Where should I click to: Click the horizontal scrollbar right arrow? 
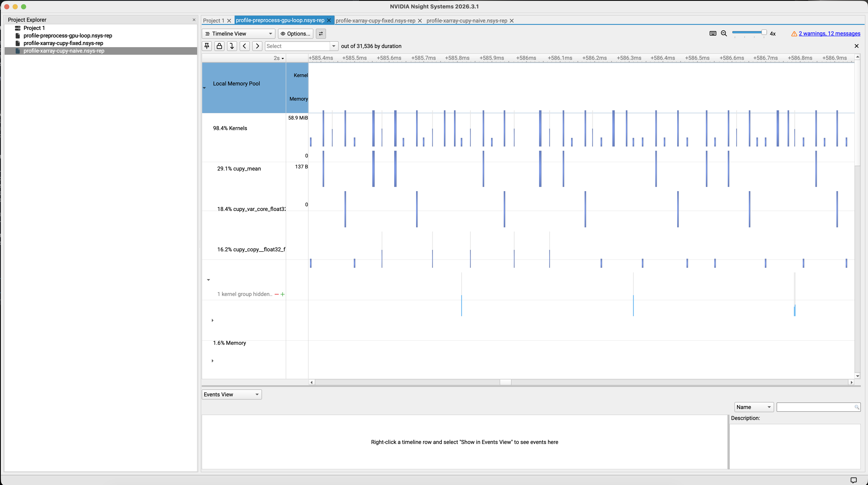[852, 382]
